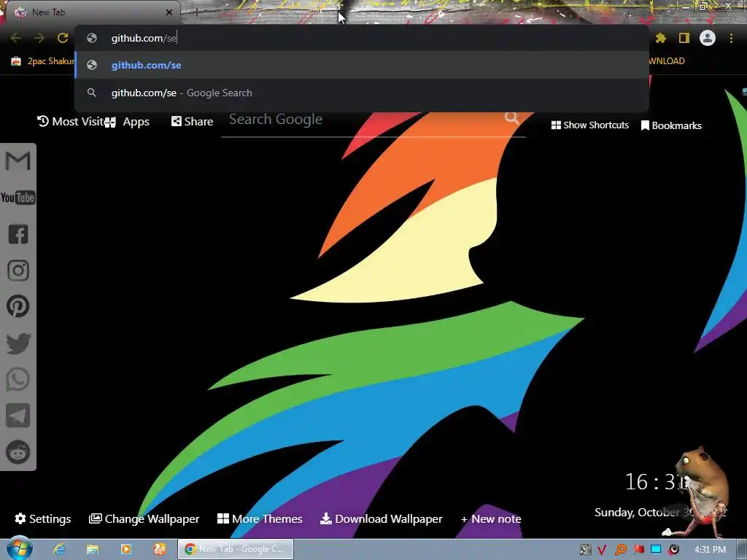Open Bookmarks on the new tab page
Viewport: 747px width, 560px height.
pyautogui.click(x=671, y=125)
